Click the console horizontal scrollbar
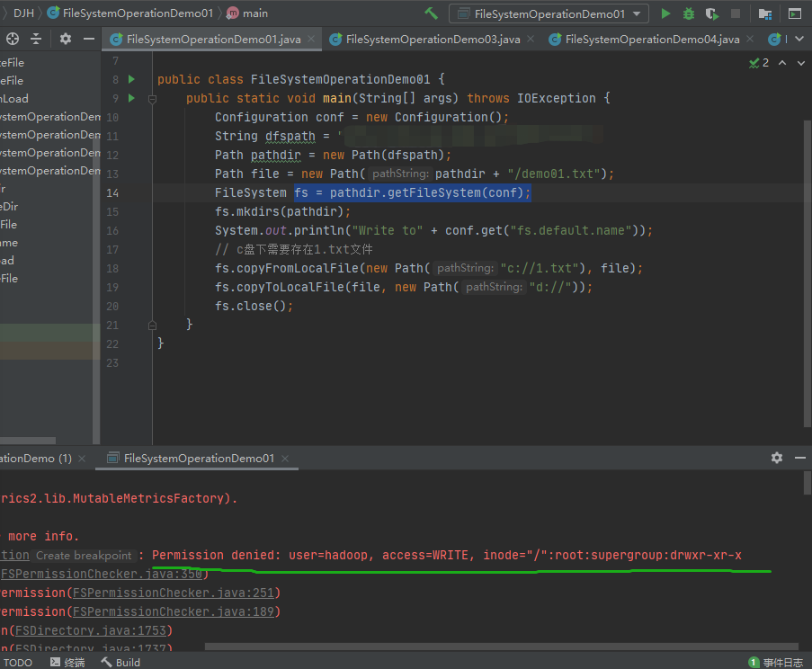The width and height of the screenshot is (812, 669). click(501, 647)
